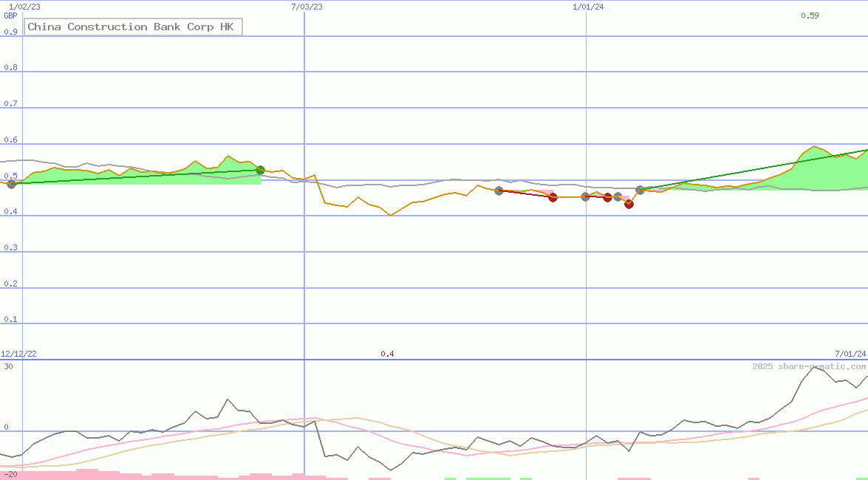Click the lowest red sell marker on the chart
868x480 pixels.
(629, 205)
